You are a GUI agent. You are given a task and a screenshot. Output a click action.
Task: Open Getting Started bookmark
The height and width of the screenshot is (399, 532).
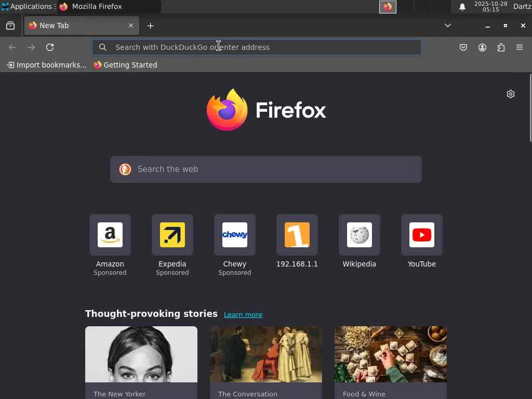click(126, 65)
